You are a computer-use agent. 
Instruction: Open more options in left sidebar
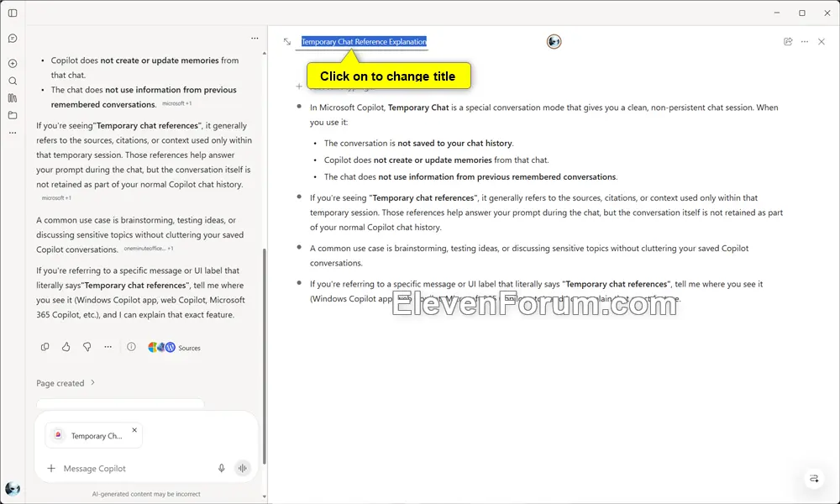click(x=13, y=132)
